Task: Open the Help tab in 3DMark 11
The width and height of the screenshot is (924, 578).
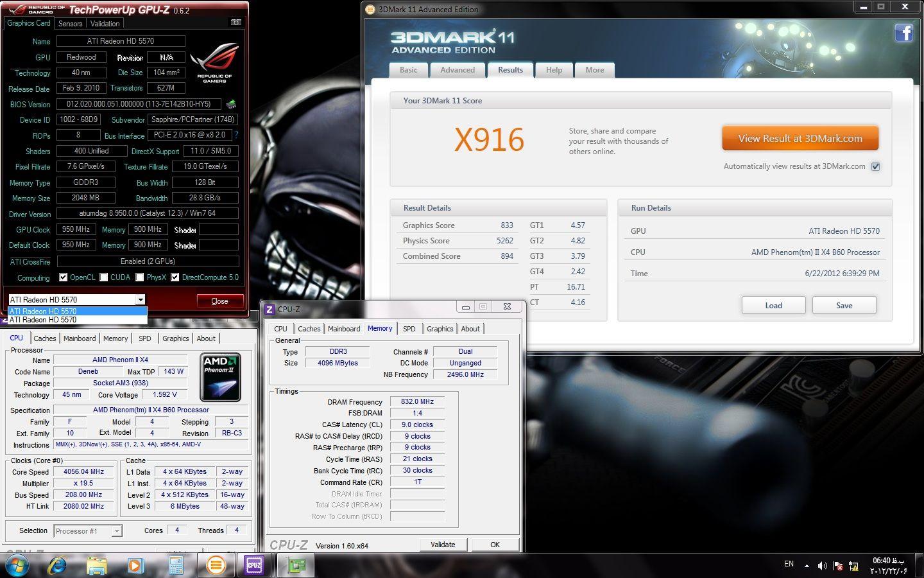Action: [554, 70]
